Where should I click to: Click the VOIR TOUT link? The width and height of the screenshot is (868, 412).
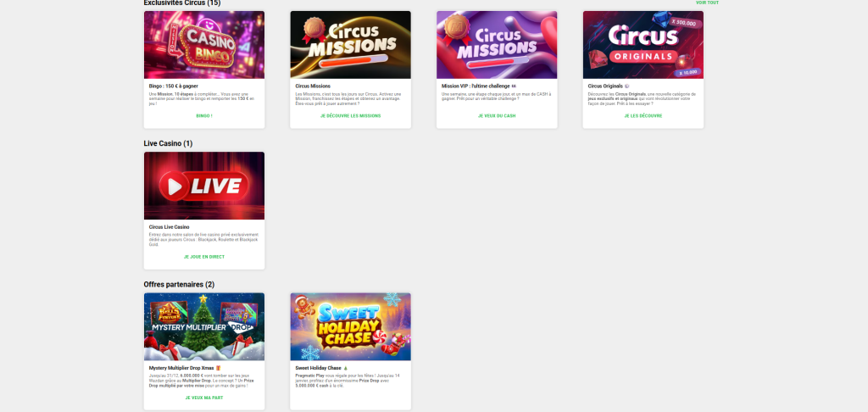click(707, 3)
